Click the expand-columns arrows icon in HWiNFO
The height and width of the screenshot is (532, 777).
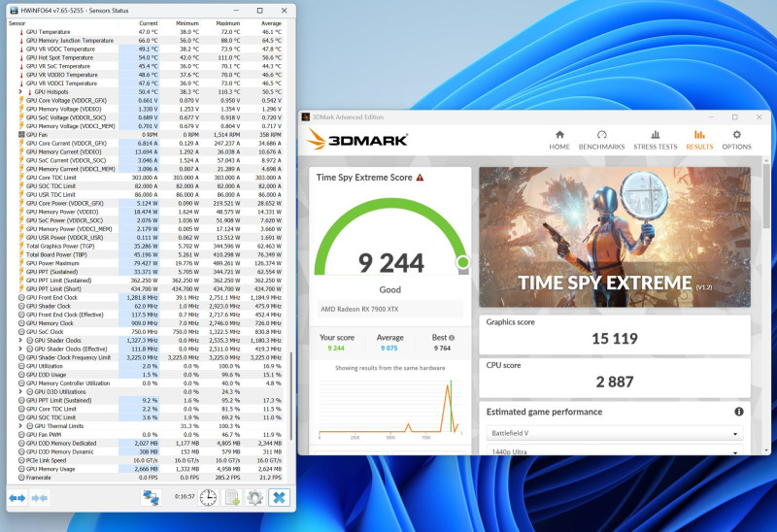pos(17,497)
